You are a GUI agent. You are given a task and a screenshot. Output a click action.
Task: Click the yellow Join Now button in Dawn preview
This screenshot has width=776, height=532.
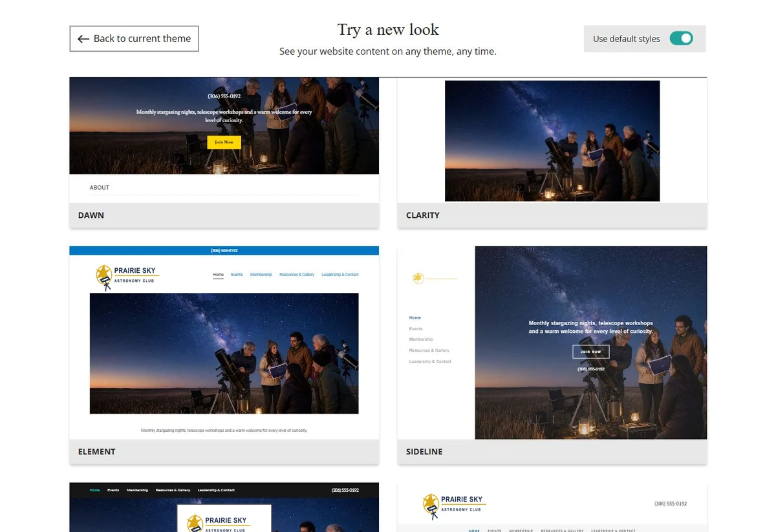point(224,142)
